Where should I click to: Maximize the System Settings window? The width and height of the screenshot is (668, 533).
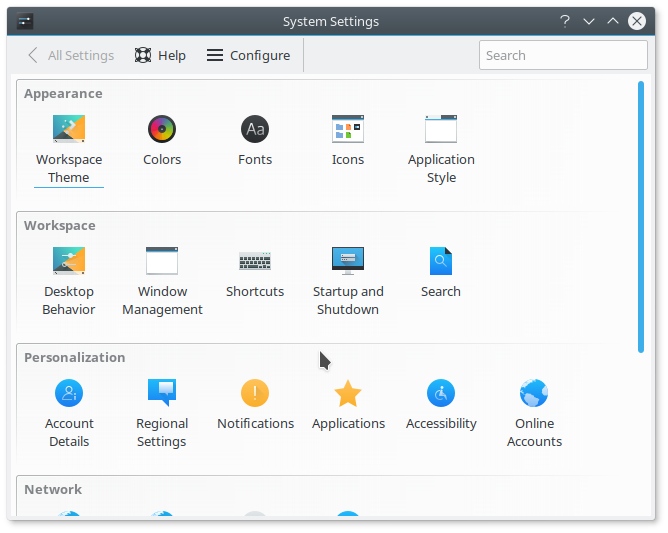pyautogui.click(x=613, y=21)
